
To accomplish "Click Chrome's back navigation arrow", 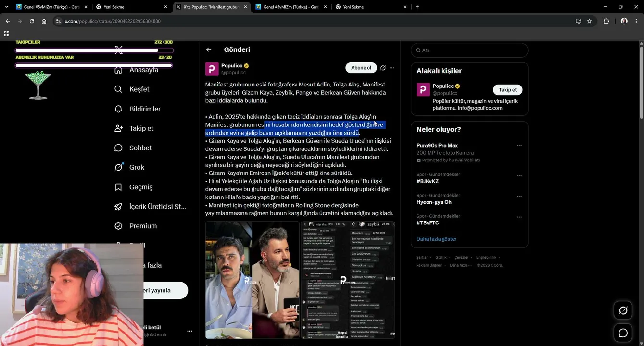I will coord(8,21).
